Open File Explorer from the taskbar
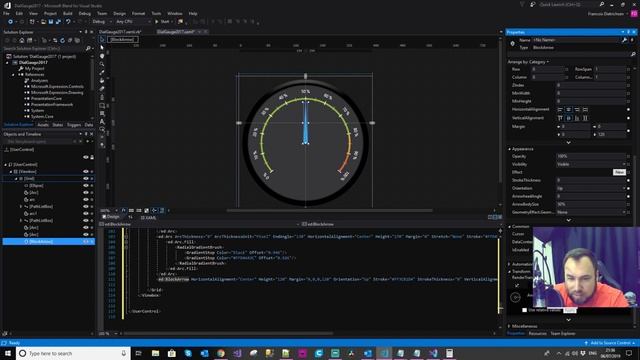The width and height of the screenshot is (640, 360). [156, 353]
